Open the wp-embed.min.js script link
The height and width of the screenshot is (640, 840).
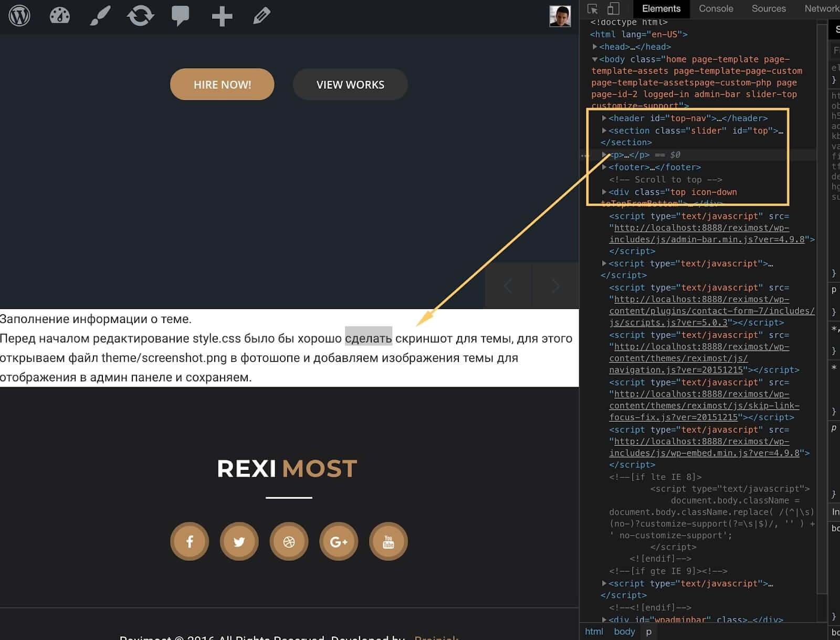point(704,447)
